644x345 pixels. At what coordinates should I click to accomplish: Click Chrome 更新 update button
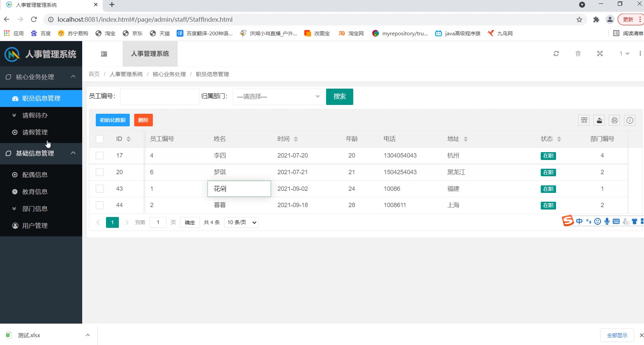[630, 20]
